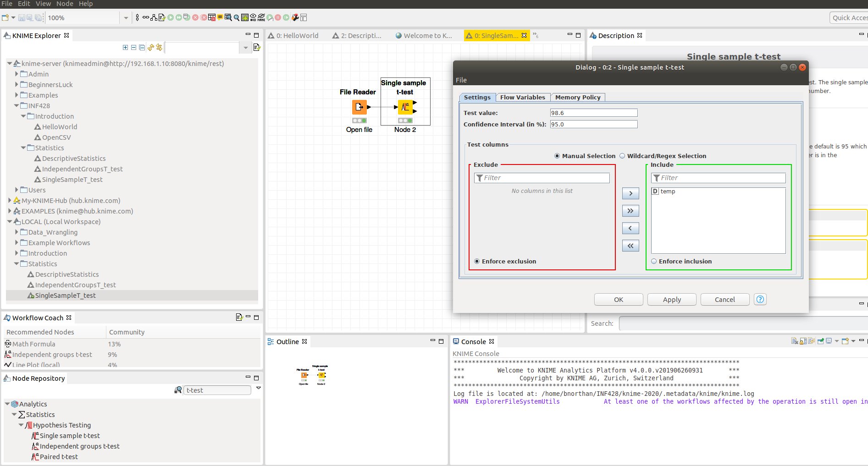
Task: Toggle the hide node ID (#ID) icon
Action: click(x=253, y=18)
